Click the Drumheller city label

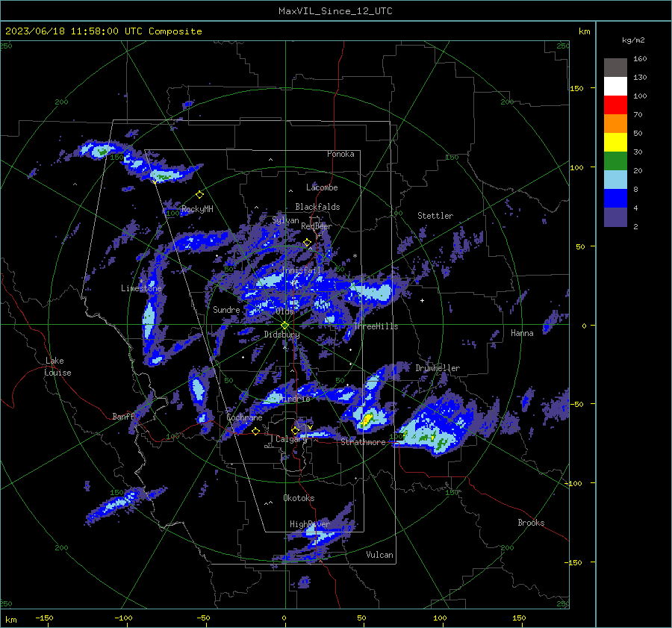coord(438,368)
